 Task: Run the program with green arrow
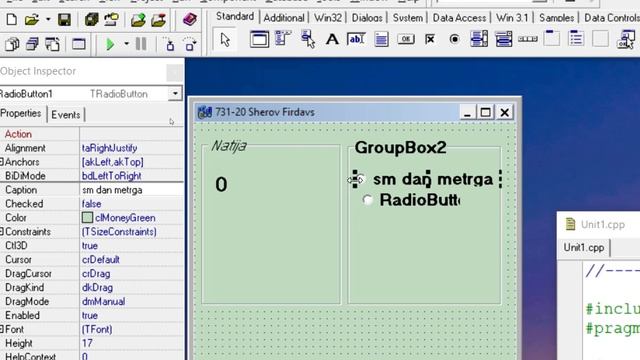[110, 44]
